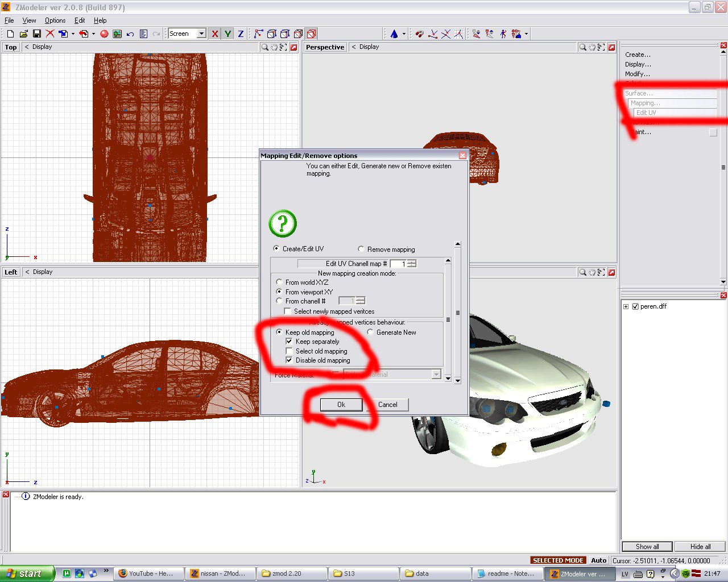Click the Open file folder icon
Image resolution: width=728 pixels, height=582 pixels.
pos(23,34)
